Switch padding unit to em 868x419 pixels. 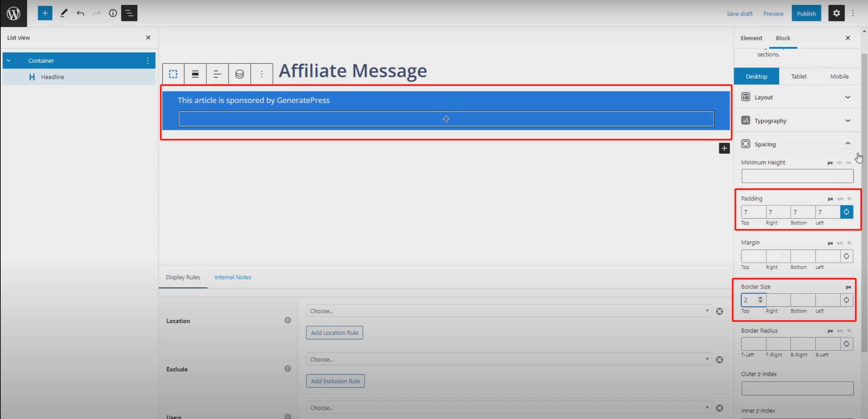[x=840, y=199]
